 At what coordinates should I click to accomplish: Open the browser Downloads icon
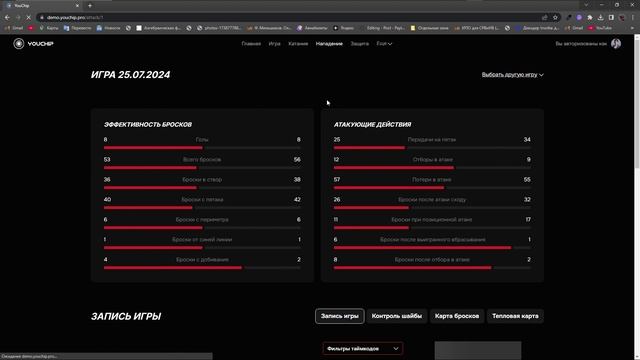coord(600,18)
